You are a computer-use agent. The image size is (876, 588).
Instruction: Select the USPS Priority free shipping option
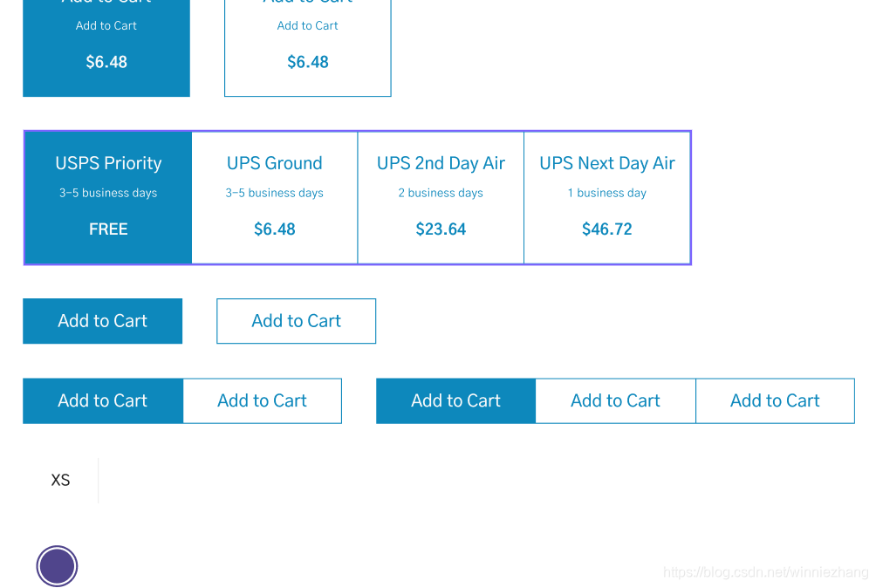[108, 198]
